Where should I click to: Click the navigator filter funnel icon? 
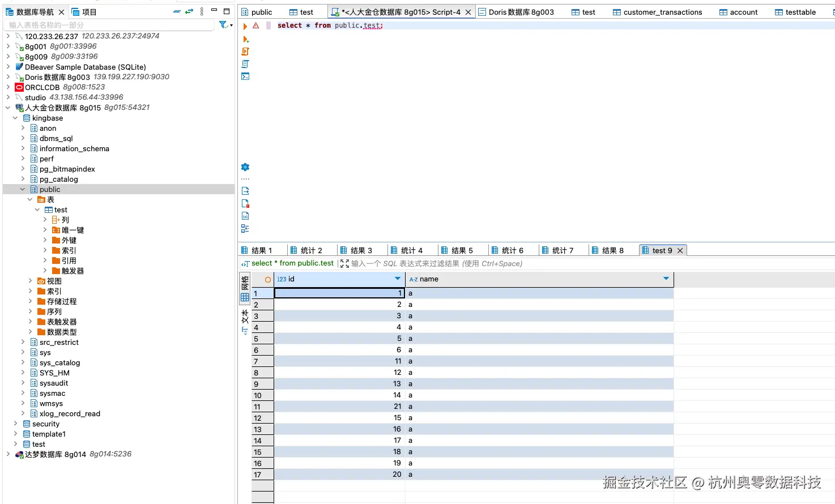[223, 24]
